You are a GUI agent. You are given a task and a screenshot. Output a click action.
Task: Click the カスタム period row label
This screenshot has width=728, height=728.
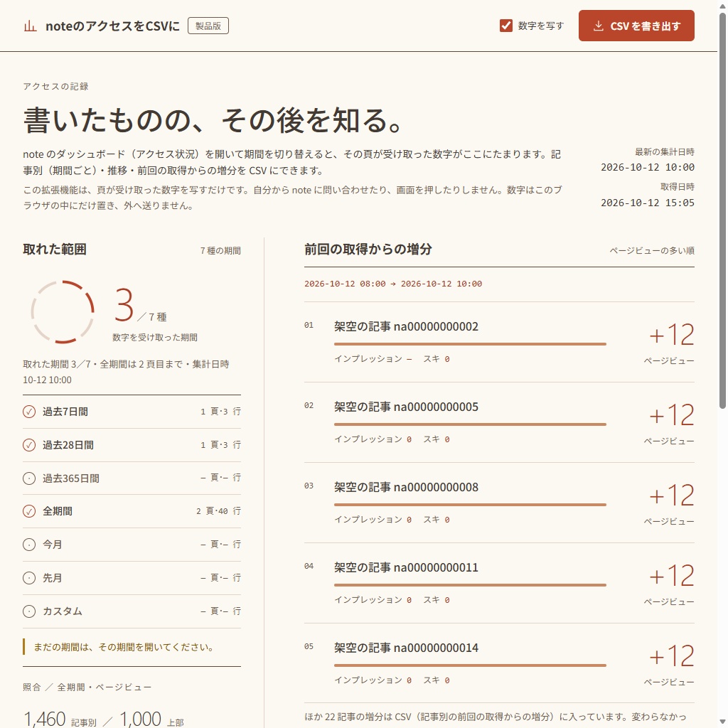63,611
